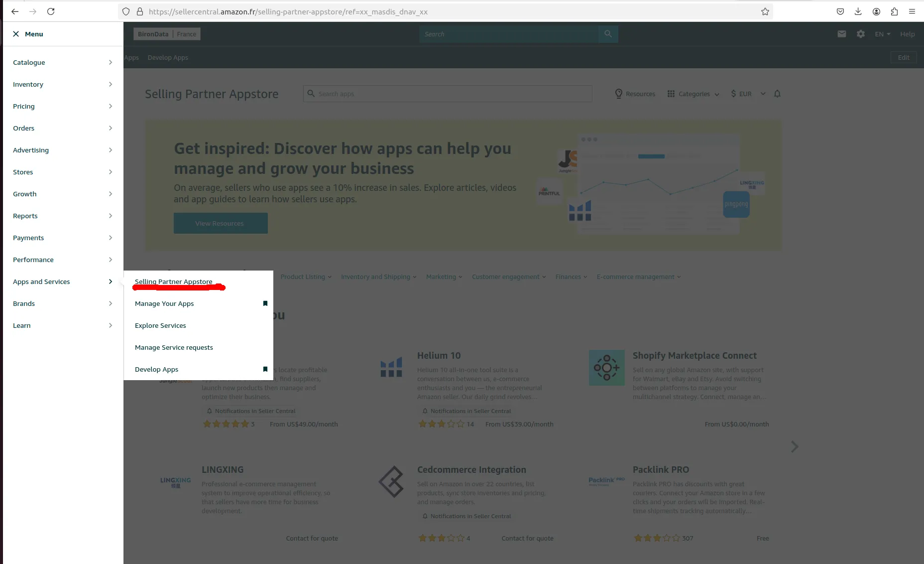The height and width of the screenshot is (564, 924).
Task: Click the Helium 10 app logo
Action: click(391, 368)
